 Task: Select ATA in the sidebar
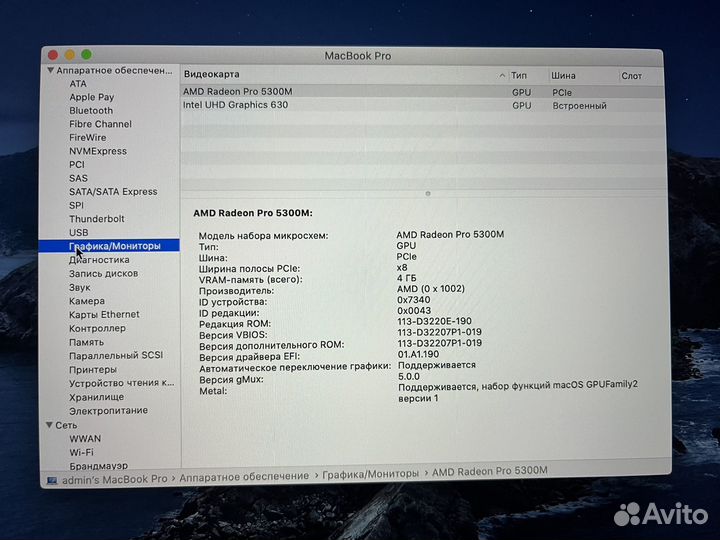[78, 84]
